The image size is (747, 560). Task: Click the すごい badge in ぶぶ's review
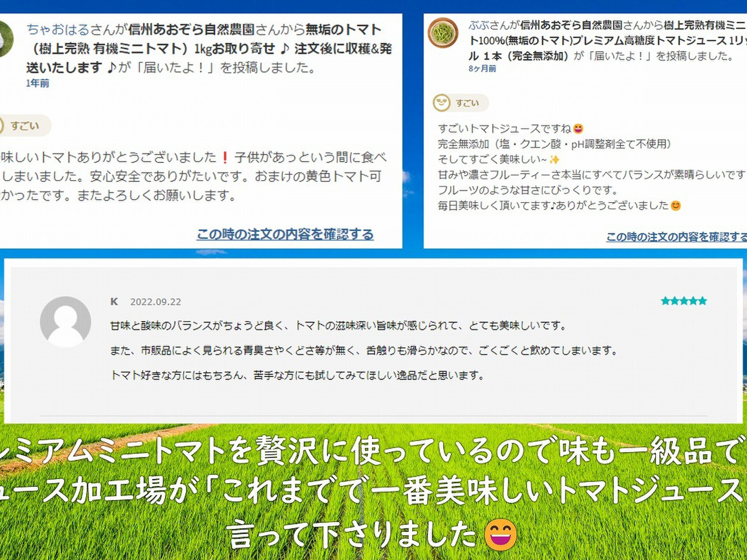pos(460,103)
